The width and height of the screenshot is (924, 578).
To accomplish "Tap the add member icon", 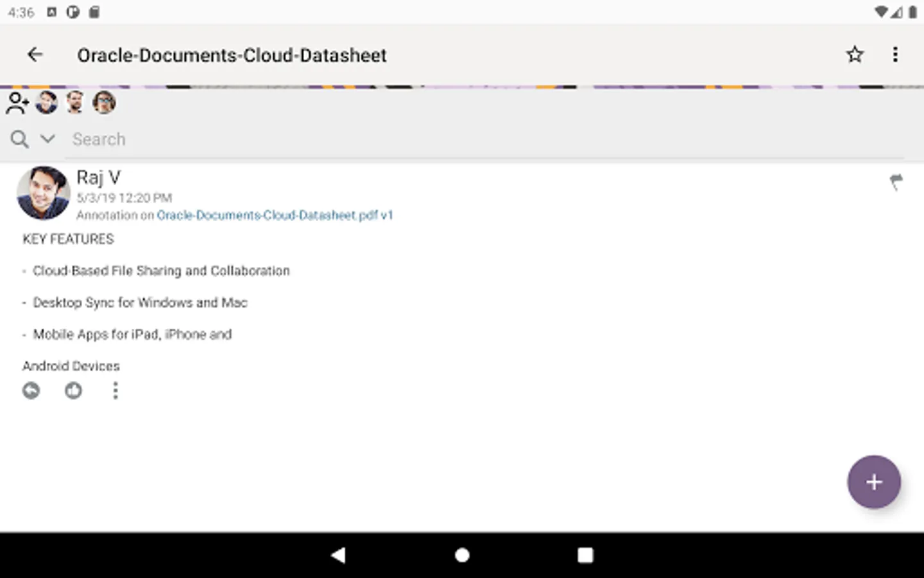I will click(x=17, y=103).
